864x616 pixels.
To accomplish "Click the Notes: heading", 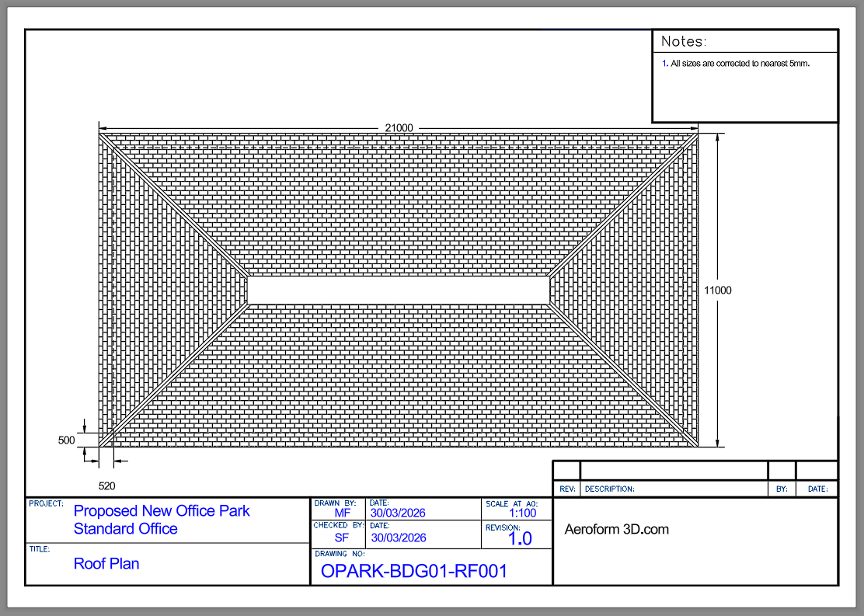I will pos(684,41).
